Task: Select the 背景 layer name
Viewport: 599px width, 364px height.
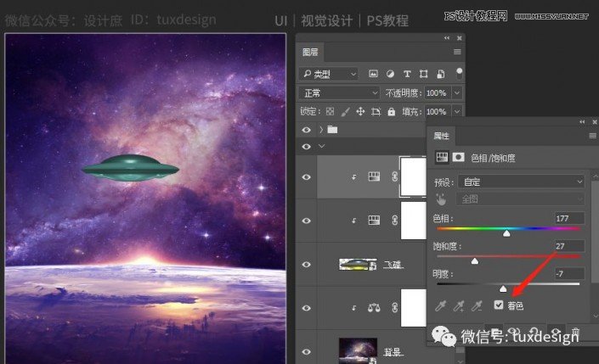Action: click(x=393, y=352)
